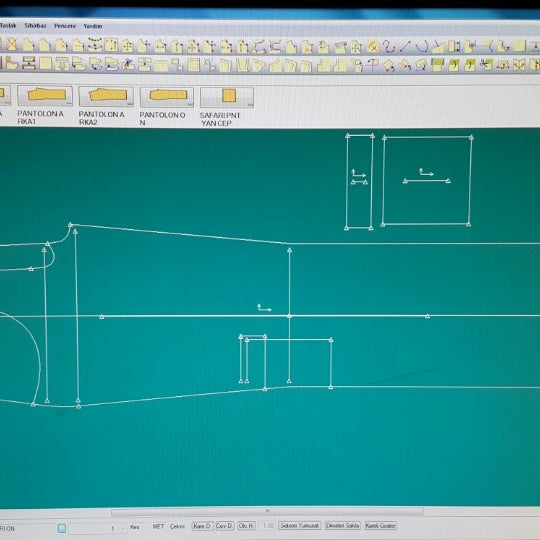Select the diagonal straight line tool icon
Image resolution: width=540 pixels, height=540 pixels.
tap(405, 46)
